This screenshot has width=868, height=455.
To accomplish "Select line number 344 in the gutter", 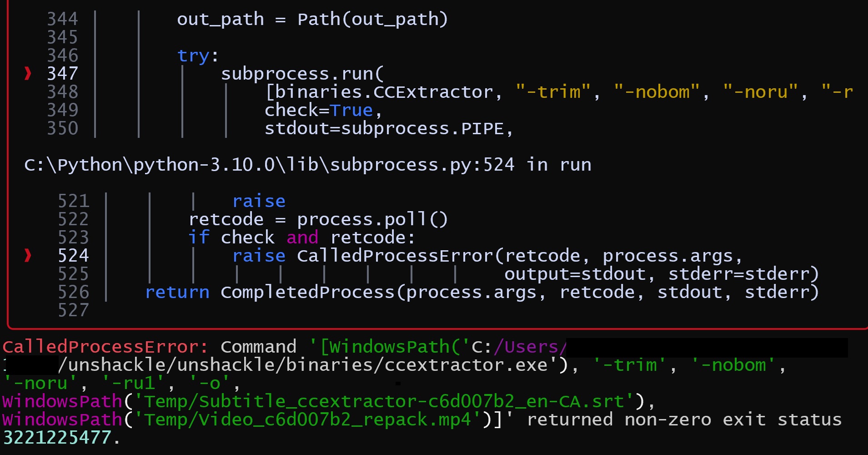I will [62, 19].
